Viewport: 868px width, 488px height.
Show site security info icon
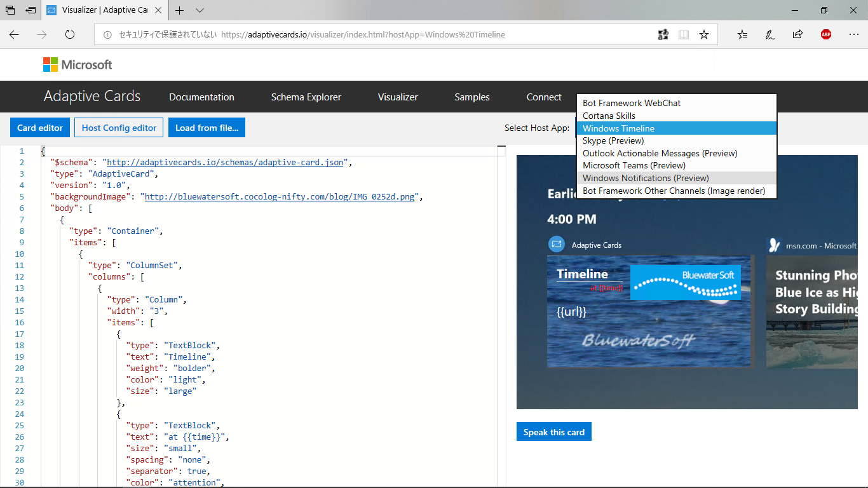point(107,35)
